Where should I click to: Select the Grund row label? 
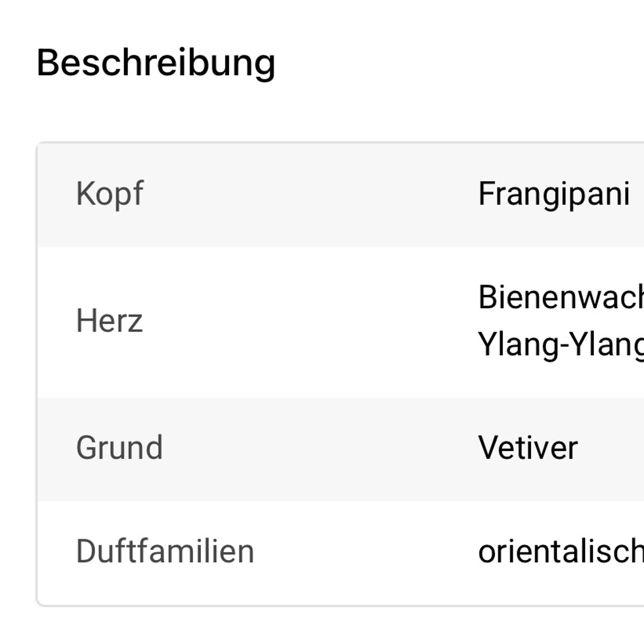119,448
